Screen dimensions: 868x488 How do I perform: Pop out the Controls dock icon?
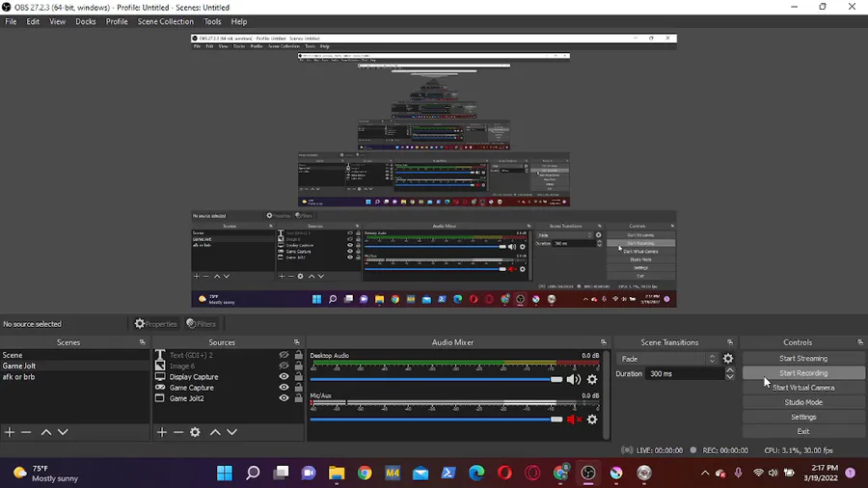click(860, 342)
